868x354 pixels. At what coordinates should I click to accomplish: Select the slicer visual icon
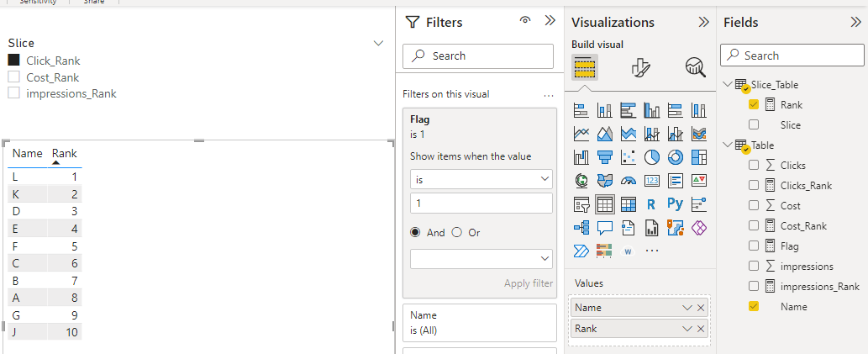(581, 204)
